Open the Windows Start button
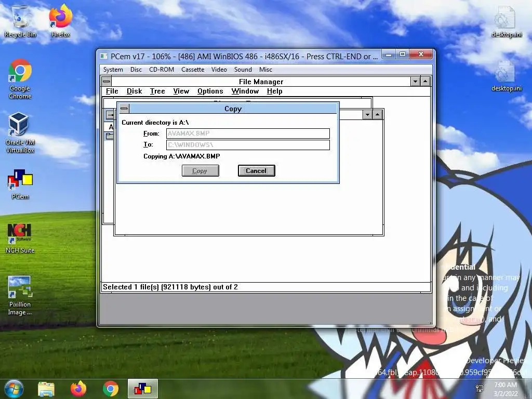Viewport: 532px width, 399px height. pos(14,389)
